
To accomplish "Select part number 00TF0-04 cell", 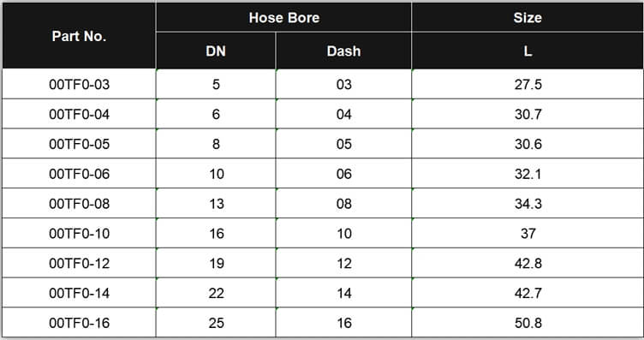I will point(79,114).
